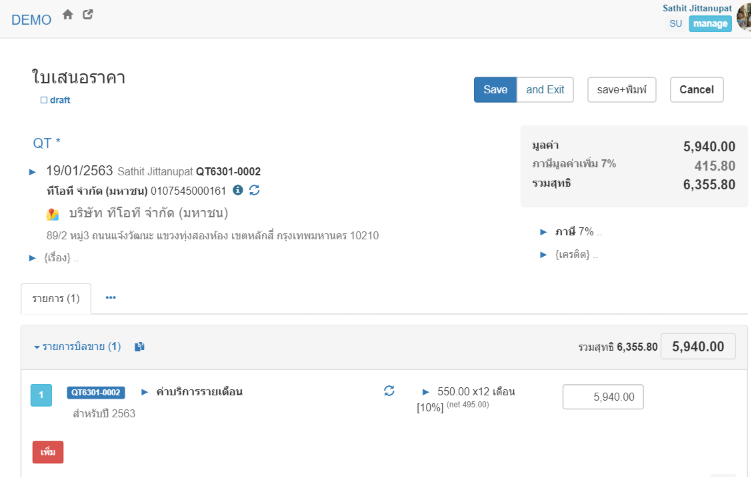Expand the {เครดิต} credit section
The height and width of the screenshot is (477, 751).
point(544,255)
